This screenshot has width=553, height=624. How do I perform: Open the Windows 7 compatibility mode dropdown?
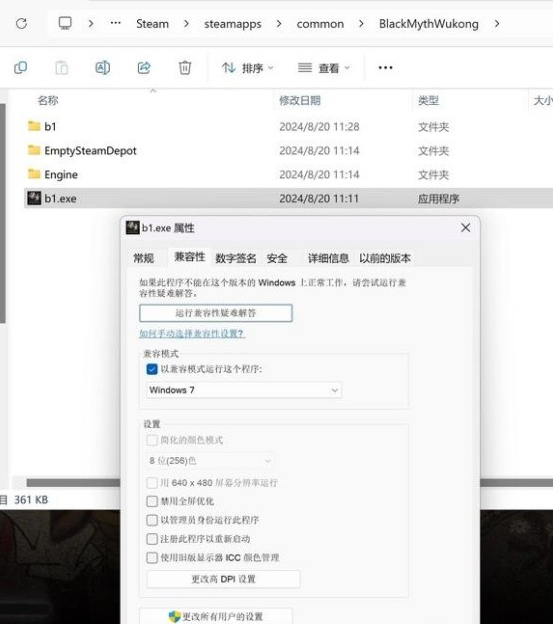tap(244, 390)
